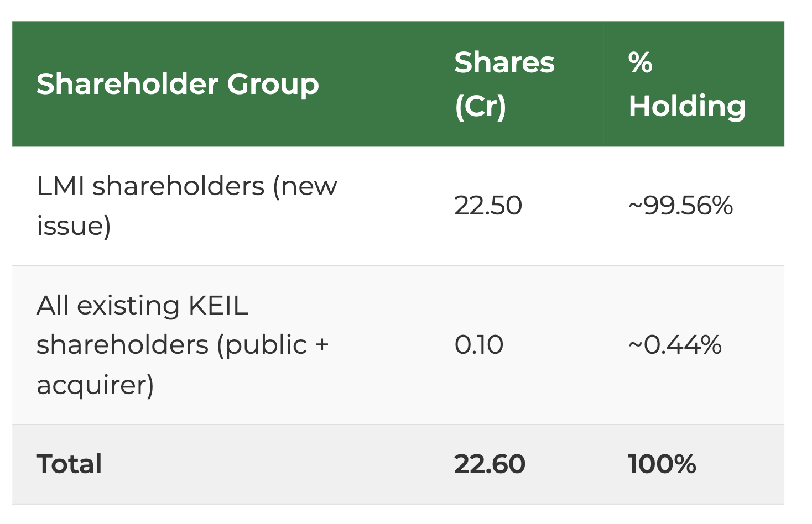Click the 22.60 total shares value
The image size is (812, 524).
(490, 464)
